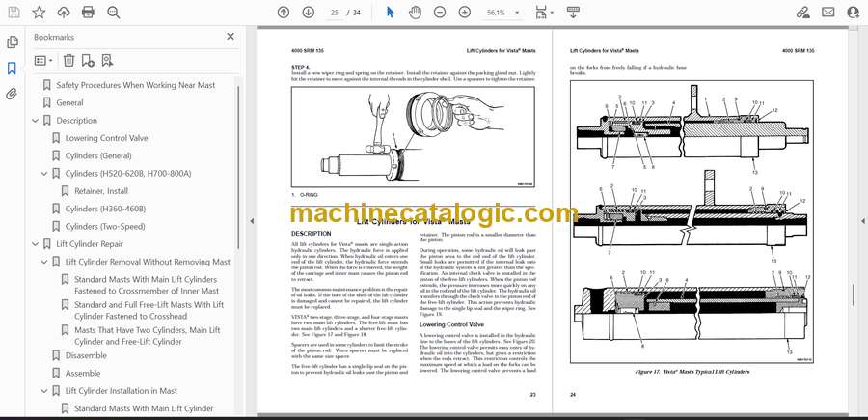Click the bookmarks panel scrollbar
Image resolution: width=868 pixels, height=420 pixels.
tap(238, 166)
